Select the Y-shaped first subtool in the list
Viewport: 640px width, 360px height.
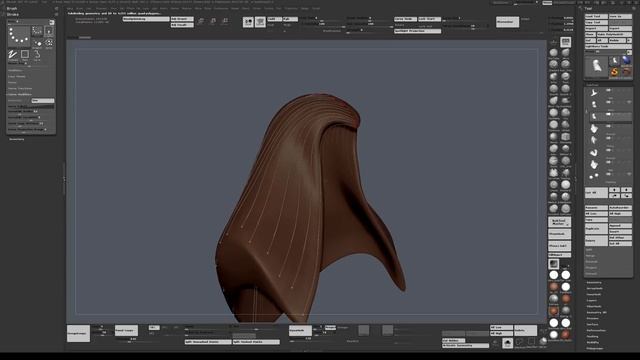click(x=594, y=93)
